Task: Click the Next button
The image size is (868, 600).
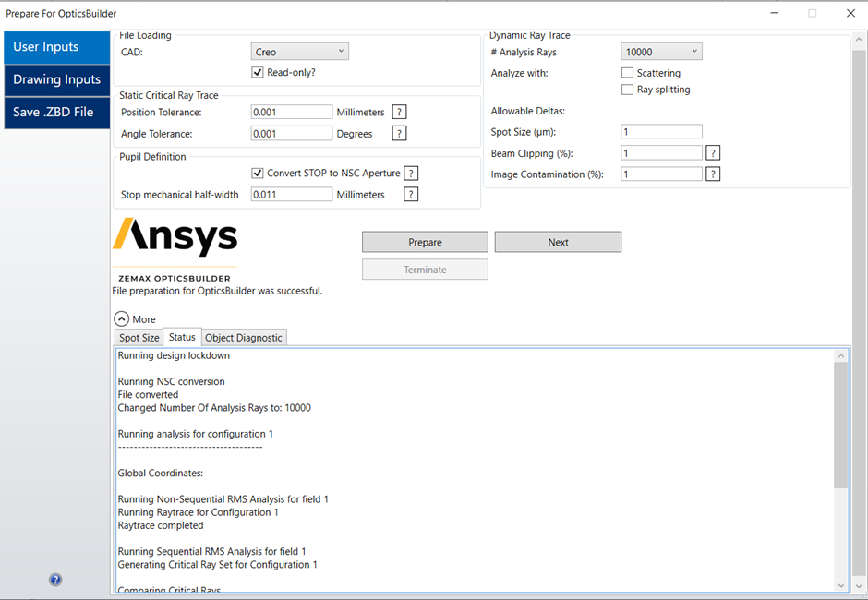Action: point(558,241)
